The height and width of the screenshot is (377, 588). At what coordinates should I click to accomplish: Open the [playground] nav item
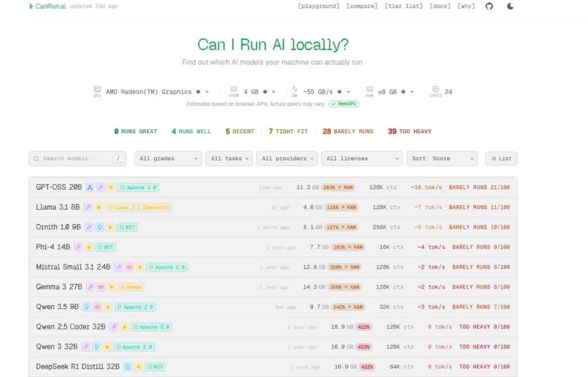pos(318,6)
